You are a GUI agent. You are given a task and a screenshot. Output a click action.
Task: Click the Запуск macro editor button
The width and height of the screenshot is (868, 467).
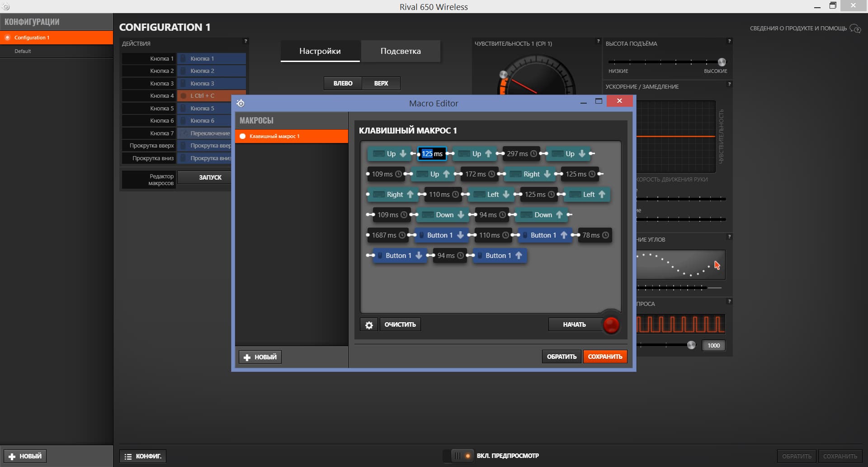point(204,177)
